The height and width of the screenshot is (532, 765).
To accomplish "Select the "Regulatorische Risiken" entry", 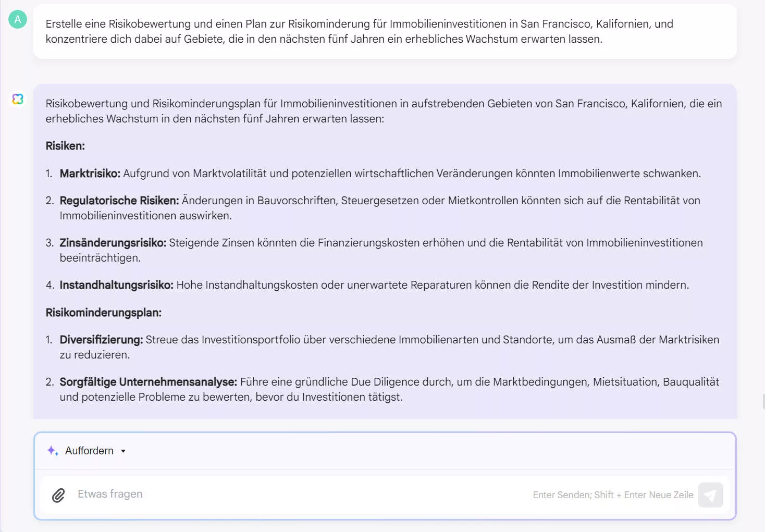I will point(380,207).
